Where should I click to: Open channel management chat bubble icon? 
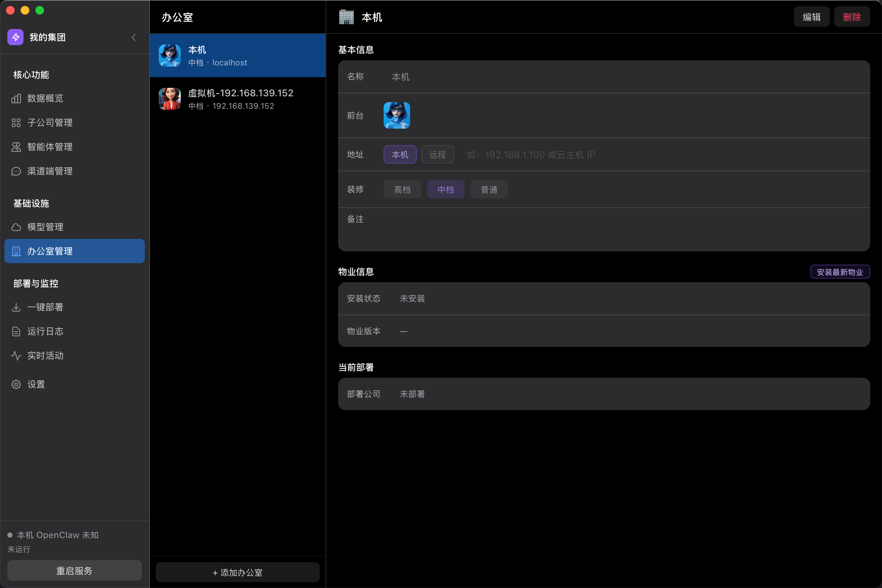click(16, 171)
